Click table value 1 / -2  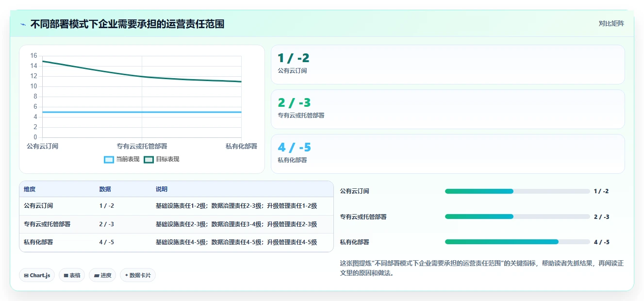pyautogui.click(x=107, y=206)
